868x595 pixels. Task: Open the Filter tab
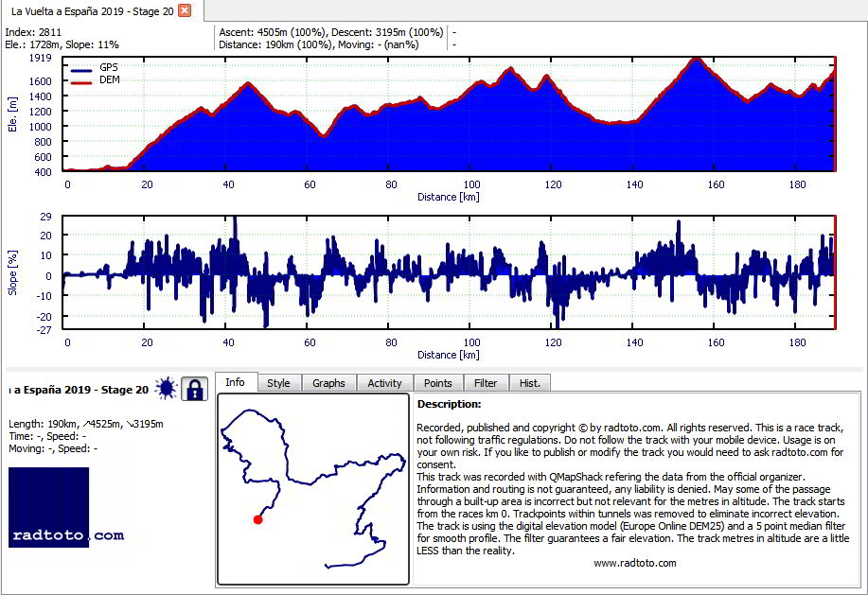click(486, 383)
